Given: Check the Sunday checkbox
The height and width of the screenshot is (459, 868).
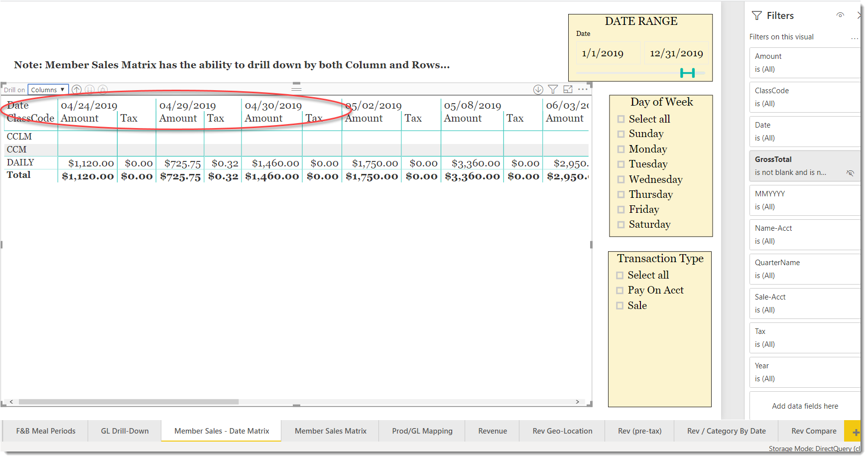Looking at the screenshot, I should point(621,134).
